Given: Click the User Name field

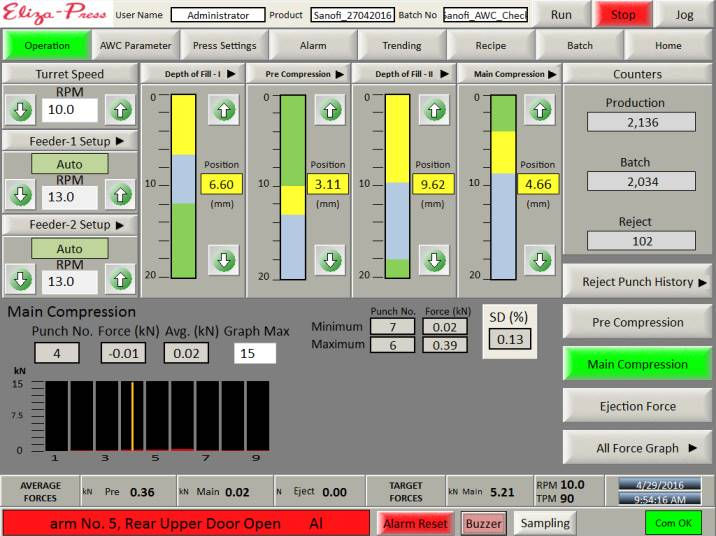Looking at the screenshot, I should (218, 15).
